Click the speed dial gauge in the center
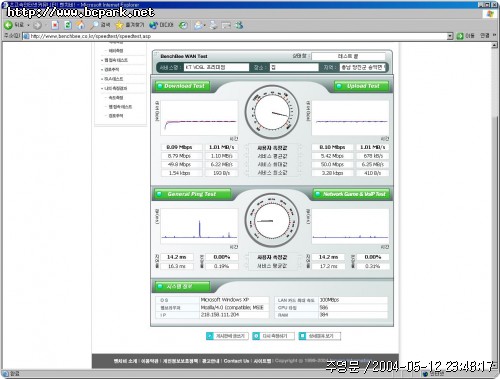 (x=272, y=113)
